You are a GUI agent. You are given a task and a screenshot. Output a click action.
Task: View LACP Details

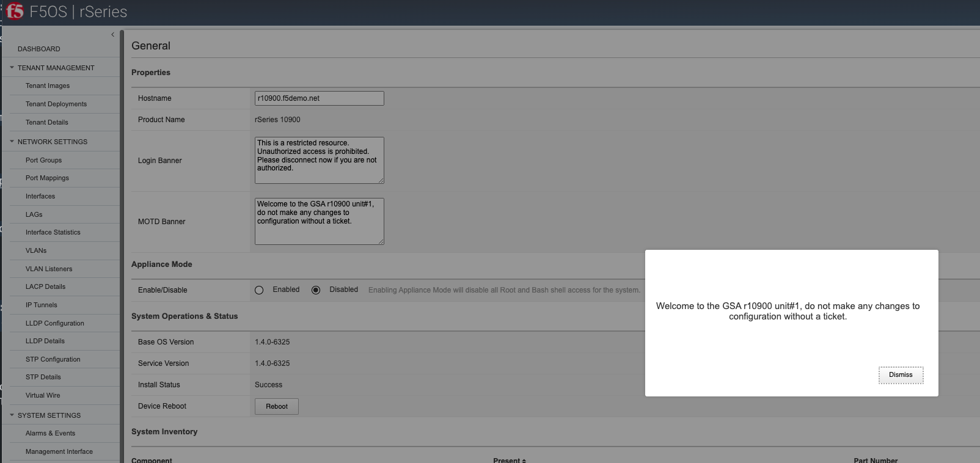[46, 287]
